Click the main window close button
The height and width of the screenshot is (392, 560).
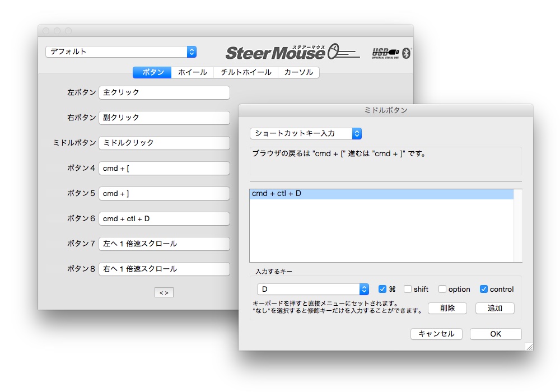pyautogui.click(x=46, y=31)
